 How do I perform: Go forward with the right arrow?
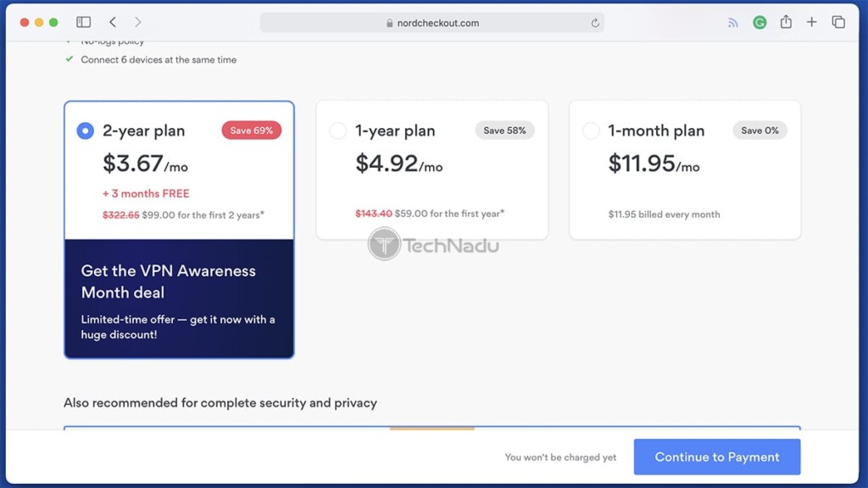[138, 22]
